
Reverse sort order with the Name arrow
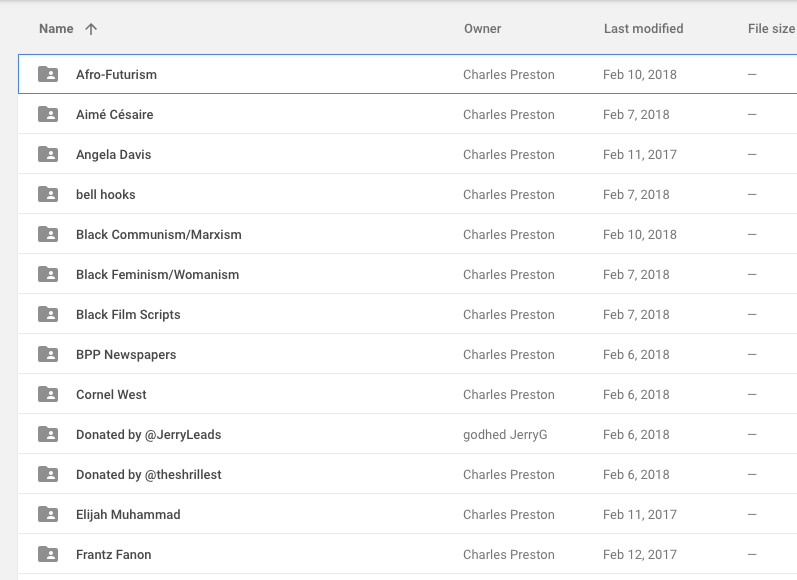(91, 29)
